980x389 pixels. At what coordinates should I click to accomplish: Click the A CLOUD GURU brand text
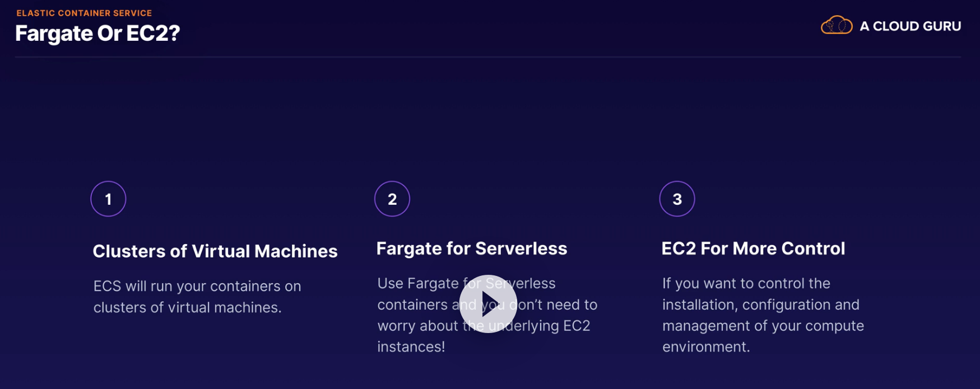tap(910, 26)
